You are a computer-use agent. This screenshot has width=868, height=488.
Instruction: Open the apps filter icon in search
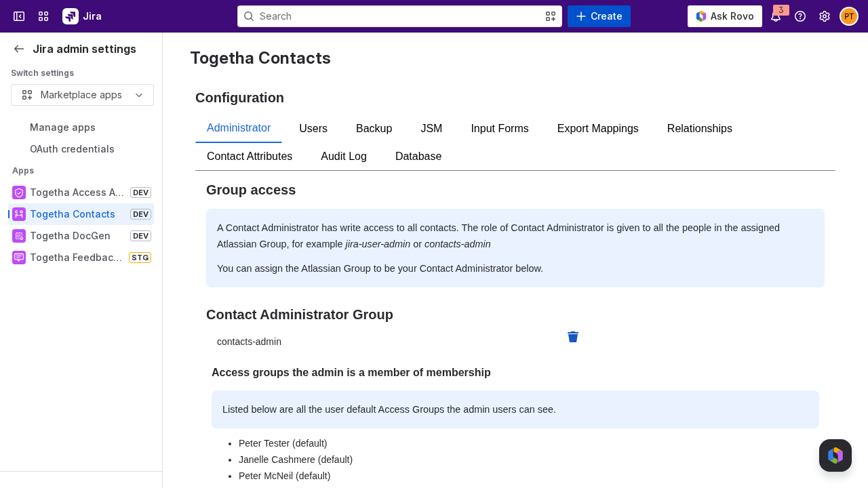(x=551, y=16)
